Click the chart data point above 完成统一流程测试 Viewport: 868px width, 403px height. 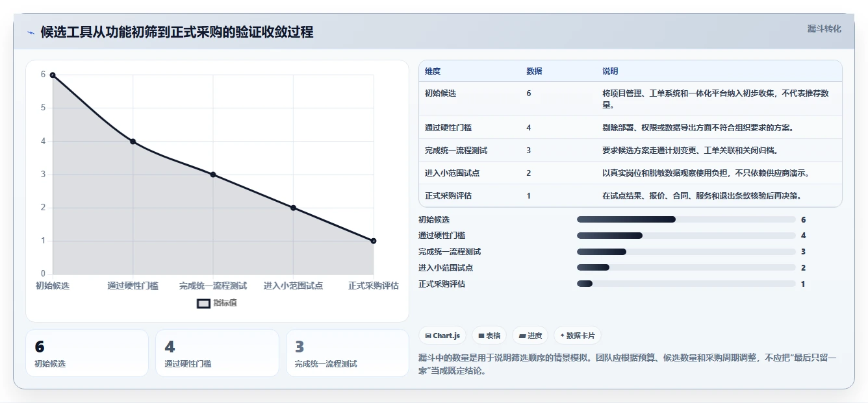click(x=213, y=175)
